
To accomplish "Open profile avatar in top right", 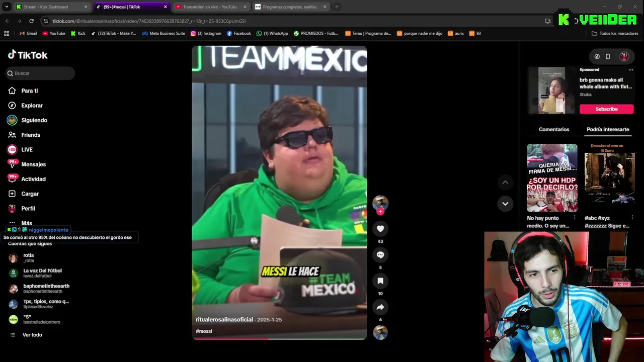I will click(624, 57).
